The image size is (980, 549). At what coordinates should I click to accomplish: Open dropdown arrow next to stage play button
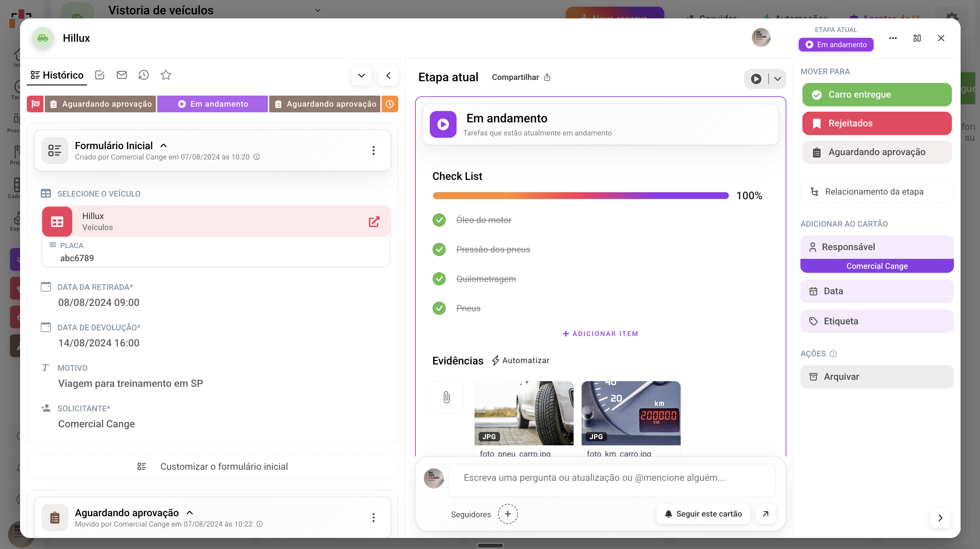(x=778, y=79)
